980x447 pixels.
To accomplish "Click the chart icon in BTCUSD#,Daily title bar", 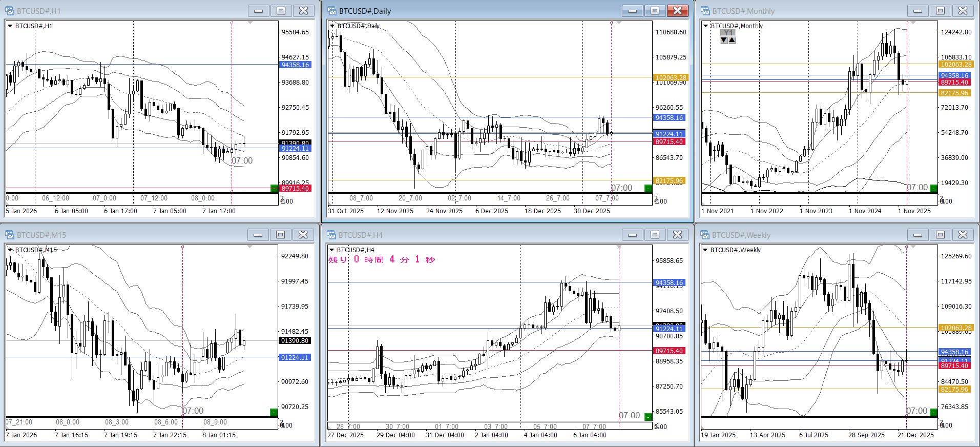I will tap(332, 11).
